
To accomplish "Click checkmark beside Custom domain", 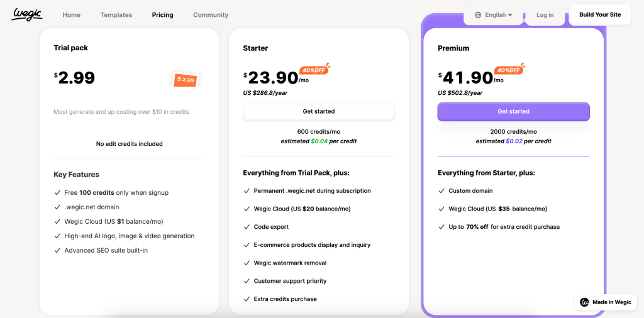I will [x=441, y=191].
